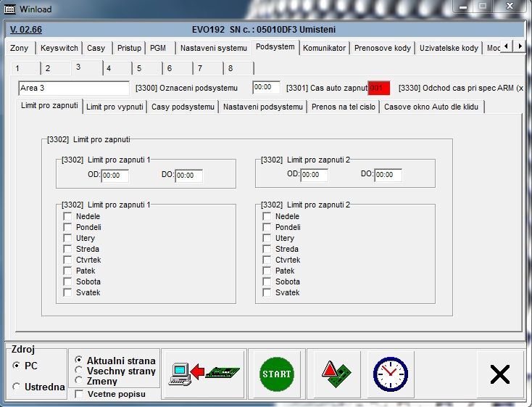This screenshot has width=532, height=407.
Task: Open the clock time settings icon
Action: (390, 374)
